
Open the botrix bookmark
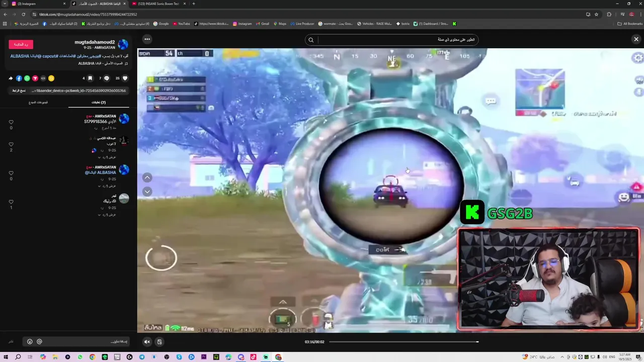click(x=403, y=24)
